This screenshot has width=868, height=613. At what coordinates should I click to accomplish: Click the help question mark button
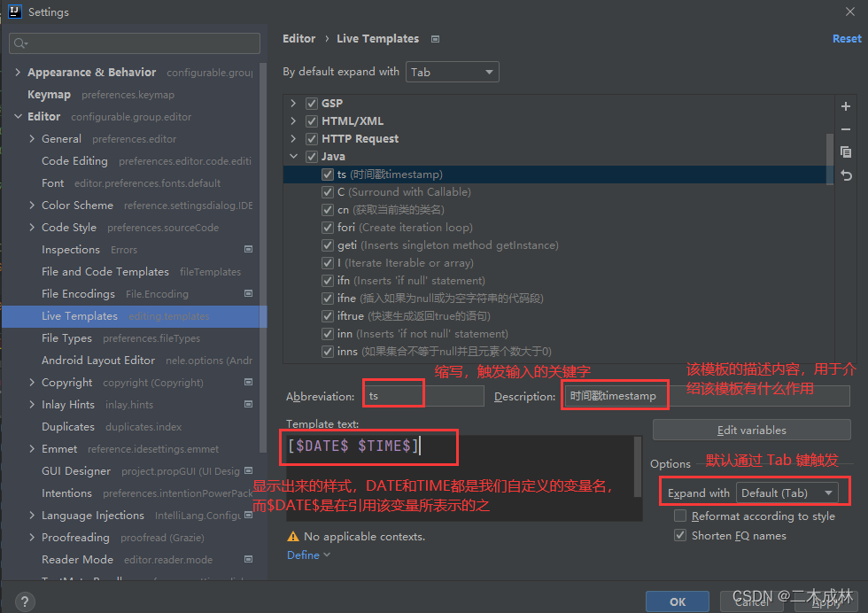point(25,601)
